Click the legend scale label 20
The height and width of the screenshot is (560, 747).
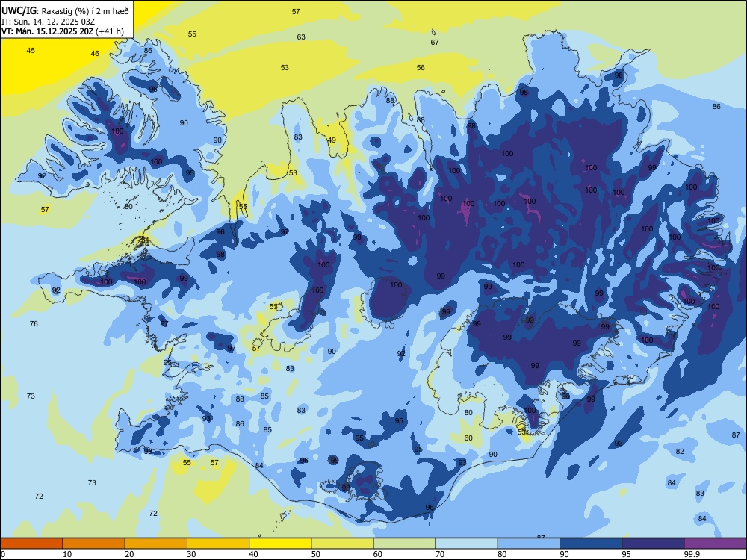[129, 554]
